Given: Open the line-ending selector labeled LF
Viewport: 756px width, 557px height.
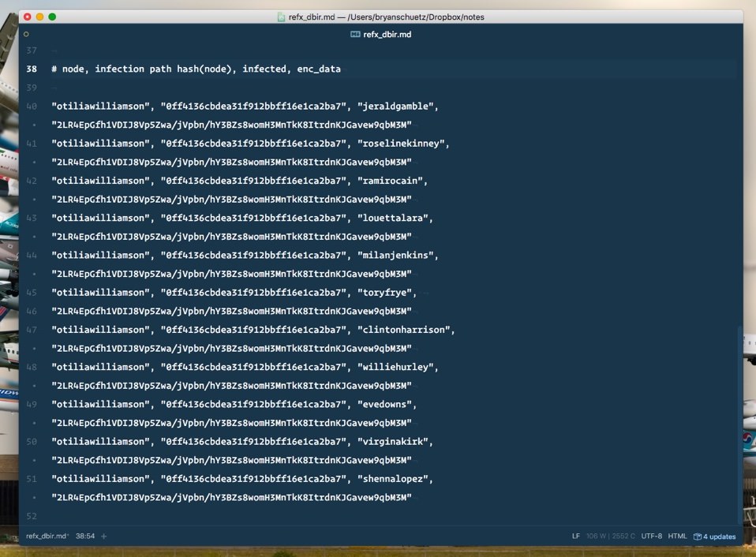Looking at the screenshot, I should click(575, 536).
